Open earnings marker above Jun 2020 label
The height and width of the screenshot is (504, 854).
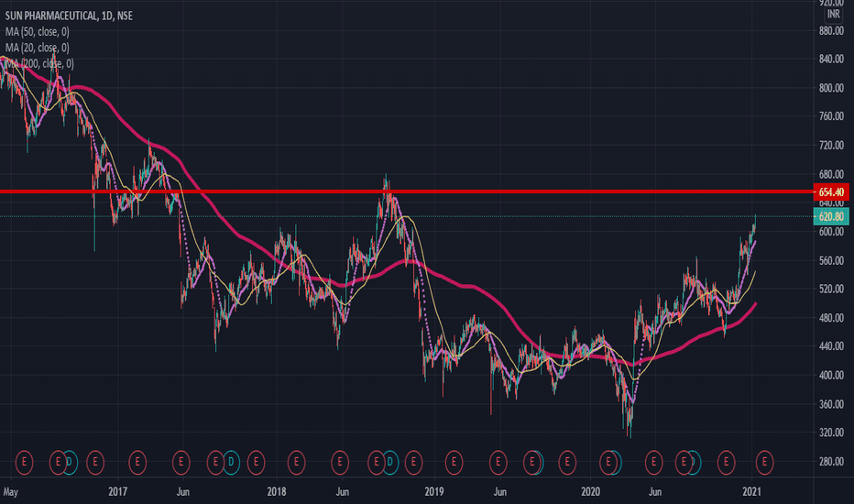653,463
